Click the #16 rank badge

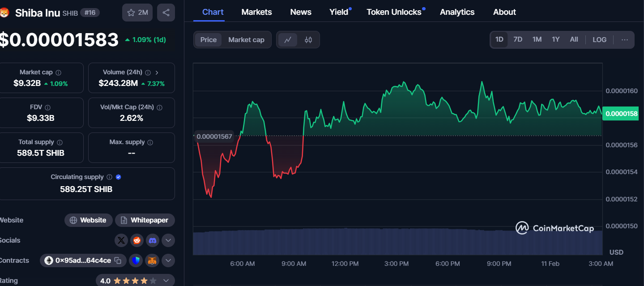[x=90, y=13]
